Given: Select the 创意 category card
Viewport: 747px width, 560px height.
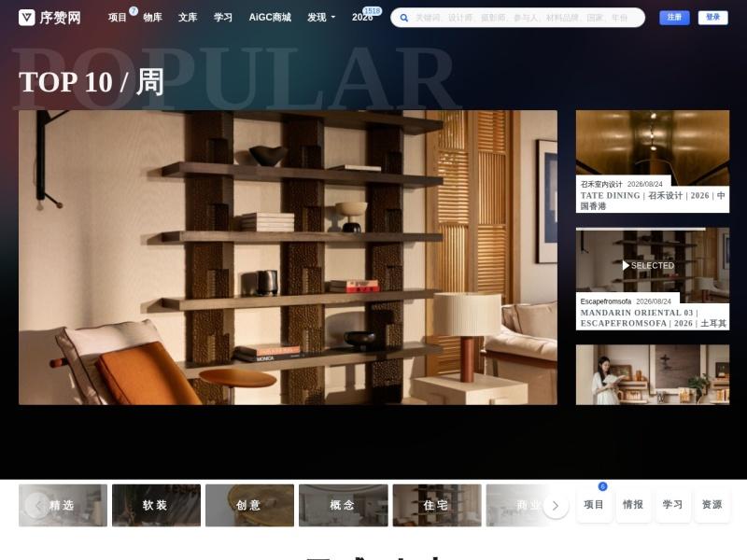Looking at the screenshot, I should pos(249,505).
